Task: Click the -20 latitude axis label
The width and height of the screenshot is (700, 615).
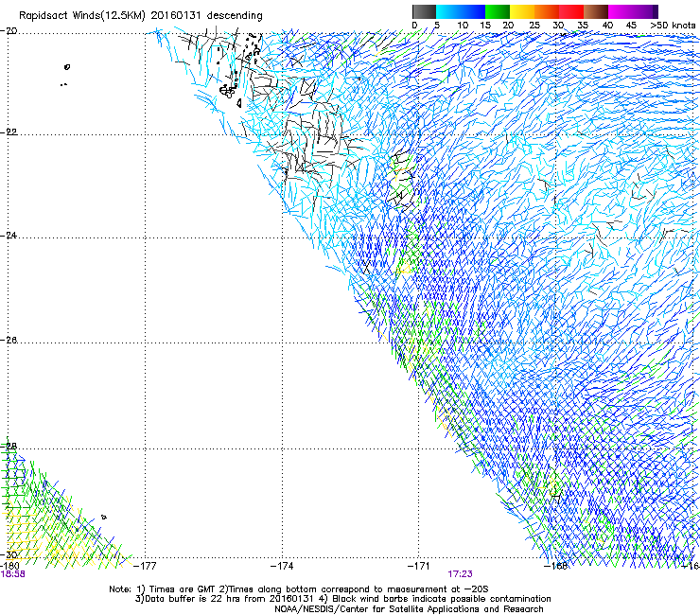Action: pos(9,31)
